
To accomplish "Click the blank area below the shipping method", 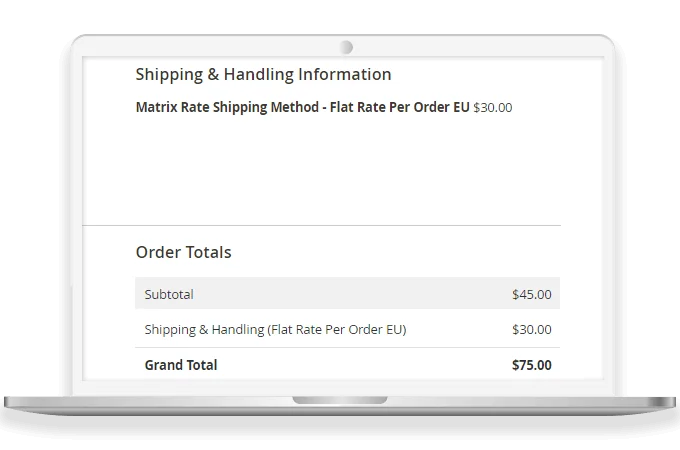I will click(x=322, y=165).
